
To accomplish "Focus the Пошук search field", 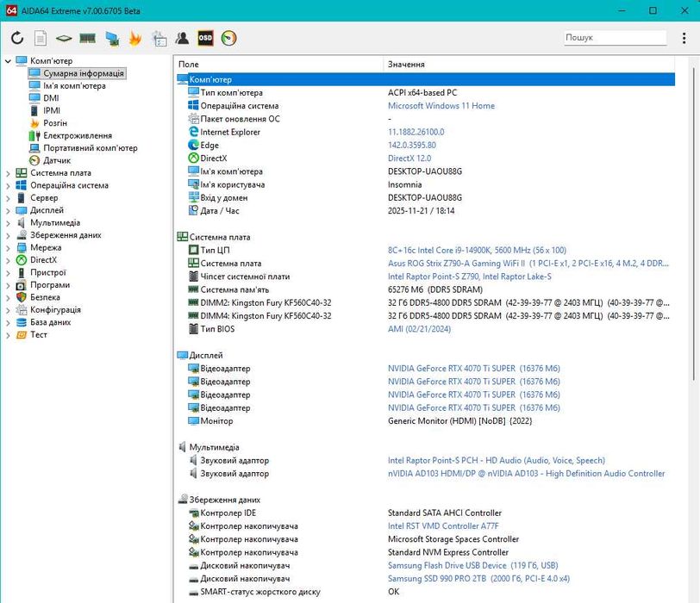I will [616, 37].
